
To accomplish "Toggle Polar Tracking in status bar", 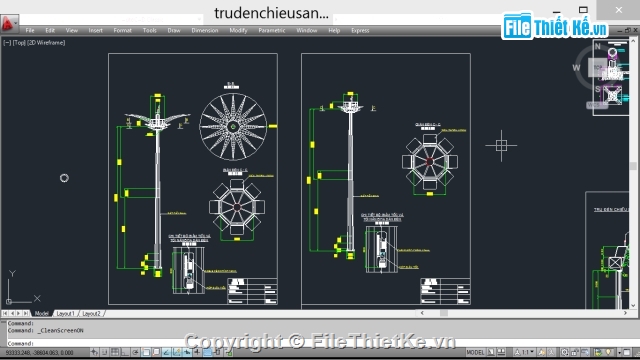I will coord(135,352).
